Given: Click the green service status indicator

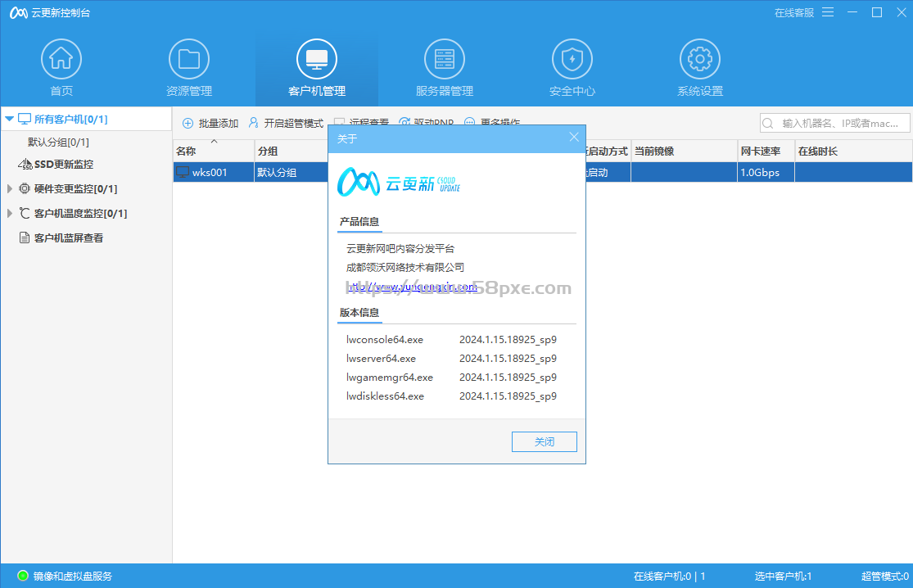Looking at the screenshot, I should 23,576.
